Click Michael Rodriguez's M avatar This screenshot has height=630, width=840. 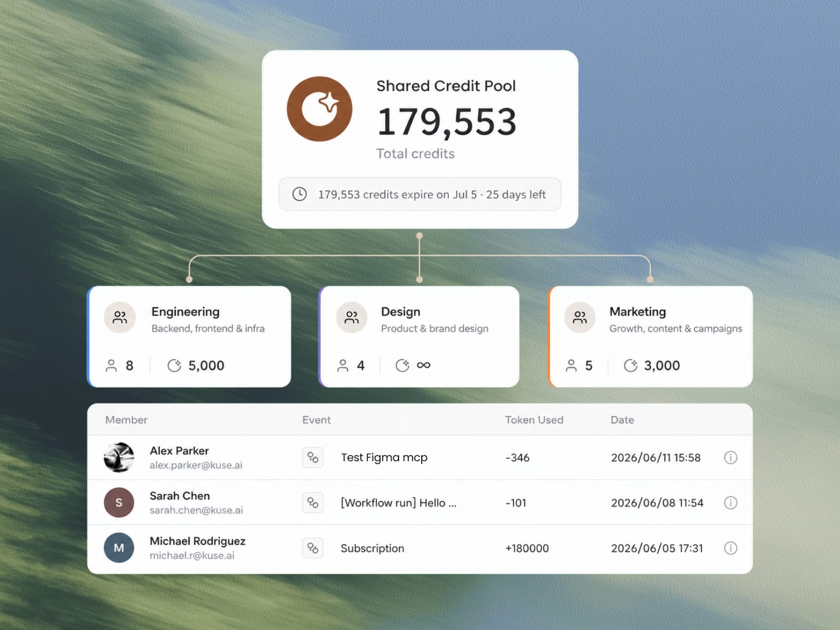[x=119, y=548]
